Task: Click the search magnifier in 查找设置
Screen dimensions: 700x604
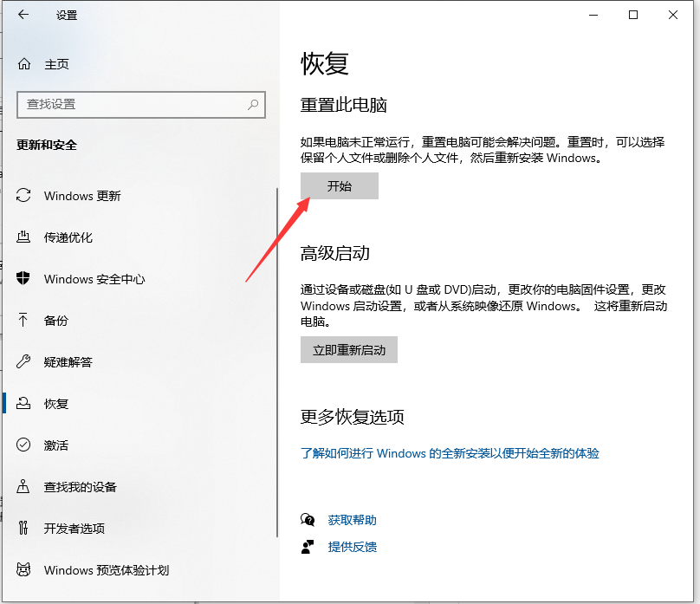Action: coord(252,105)
